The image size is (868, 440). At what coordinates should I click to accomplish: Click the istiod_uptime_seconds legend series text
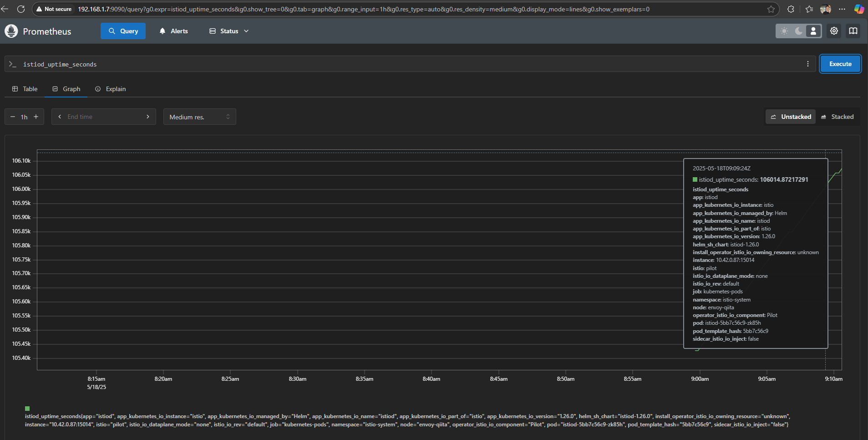point(407,420)
